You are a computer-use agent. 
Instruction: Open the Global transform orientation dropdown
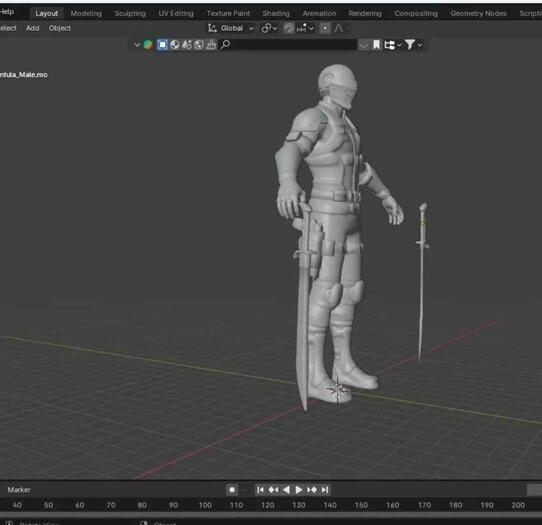point(231,28)
